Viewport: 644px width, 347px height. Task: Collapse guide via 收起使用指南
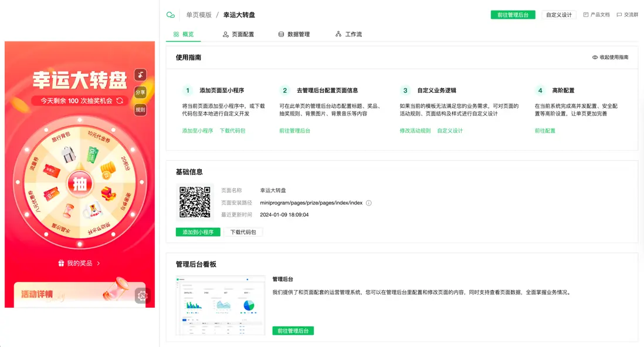610,57
